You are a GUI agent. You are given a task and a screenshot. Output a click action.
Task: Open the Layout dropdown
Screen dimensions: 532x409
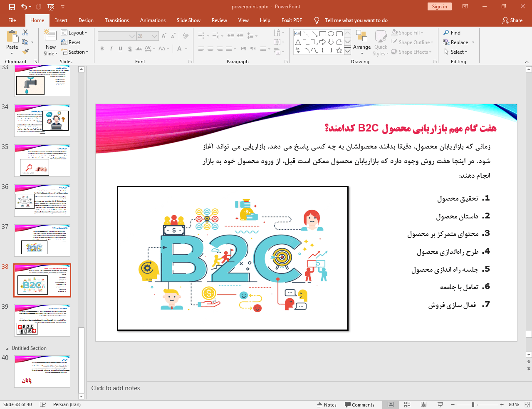click(x=74, y=33)
